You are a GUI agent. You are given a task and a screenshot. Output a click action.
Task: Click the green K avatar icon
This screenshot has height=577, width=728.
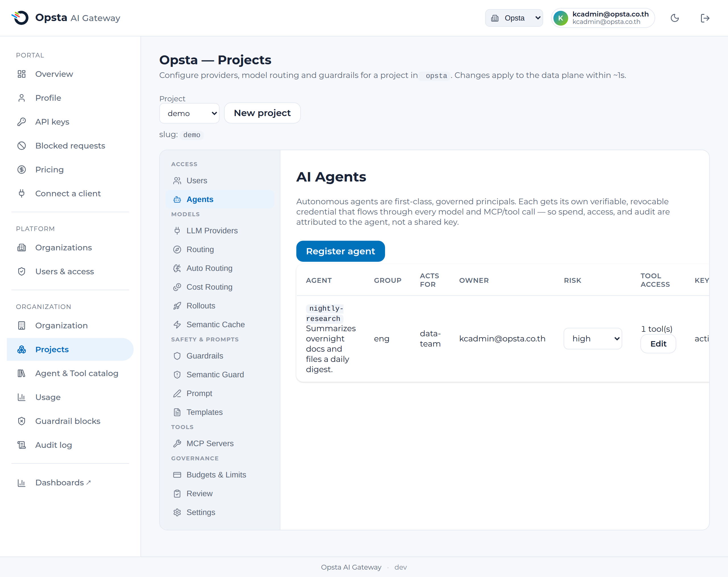pyautogui.click(x=561, y=18)
